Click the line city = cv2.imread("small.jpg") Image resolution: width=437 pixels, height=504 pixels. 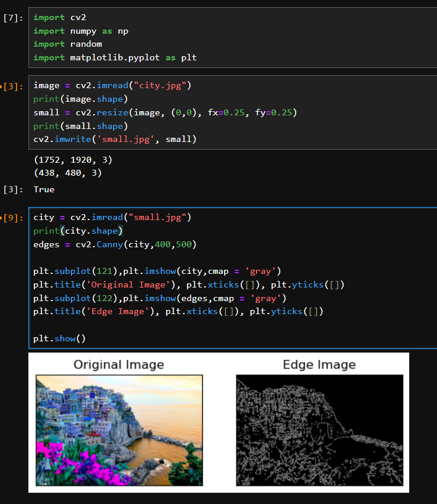112,217
